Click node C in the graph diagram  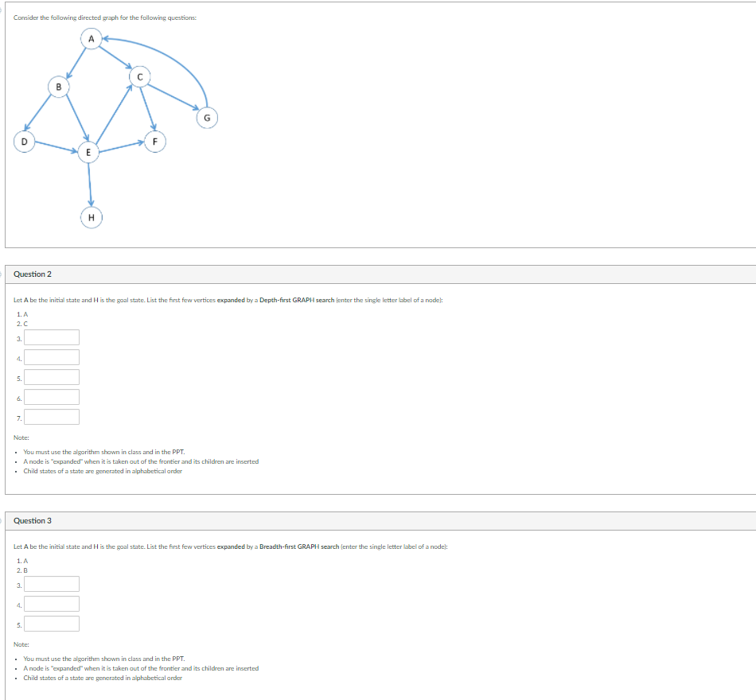pyautogui.click(x=139, y=76)
